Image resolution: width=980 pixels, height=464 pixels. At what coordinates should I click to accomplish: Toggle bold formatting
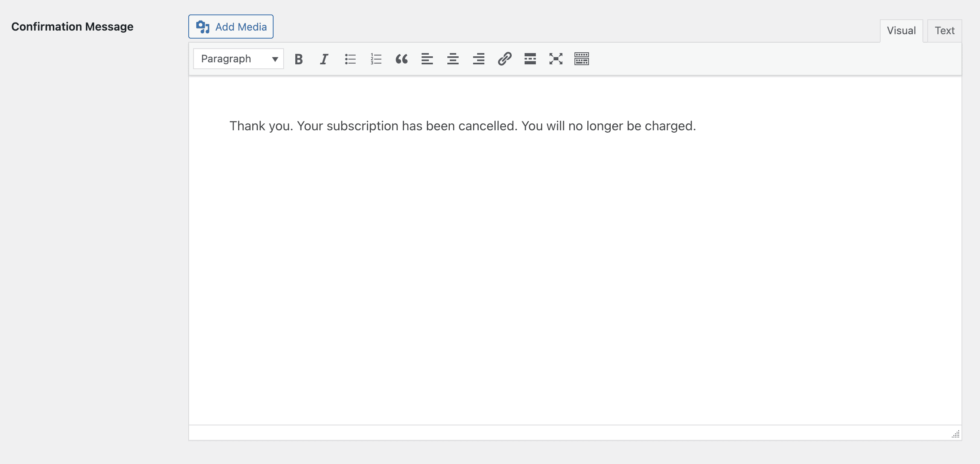pyautogui.click(x=299, y=59)
